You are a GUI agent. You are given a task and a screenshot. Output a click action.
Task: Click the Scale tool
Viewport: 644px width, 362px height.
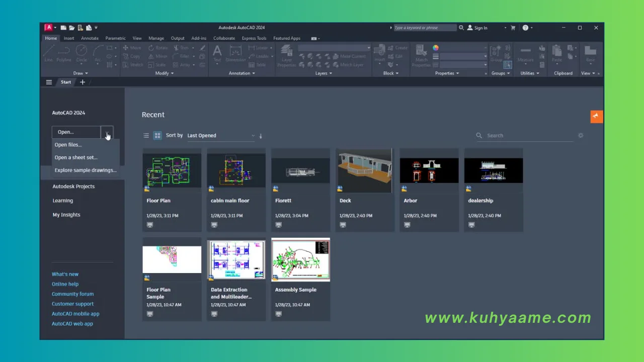157,65
